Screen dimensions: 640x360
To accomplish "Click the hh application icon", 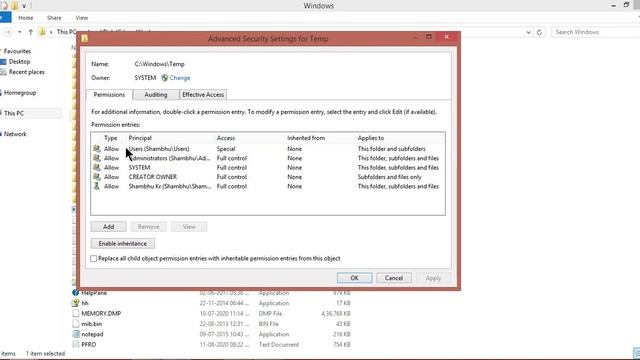I will point(76,303).
